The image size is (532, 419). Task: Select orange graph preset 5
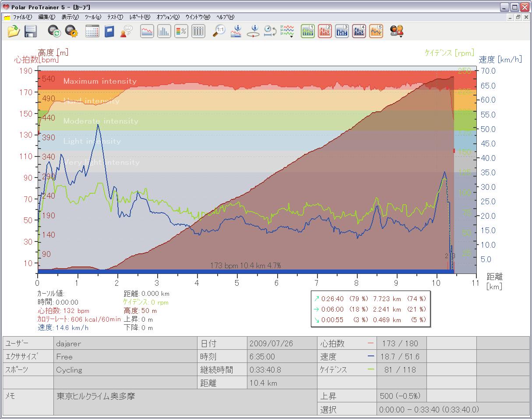coord(376,31)
